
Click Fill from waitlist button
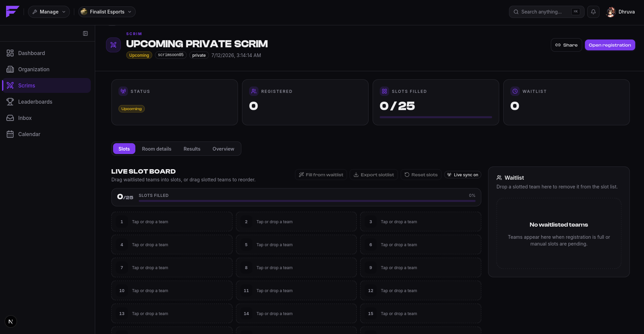point(321,175)
